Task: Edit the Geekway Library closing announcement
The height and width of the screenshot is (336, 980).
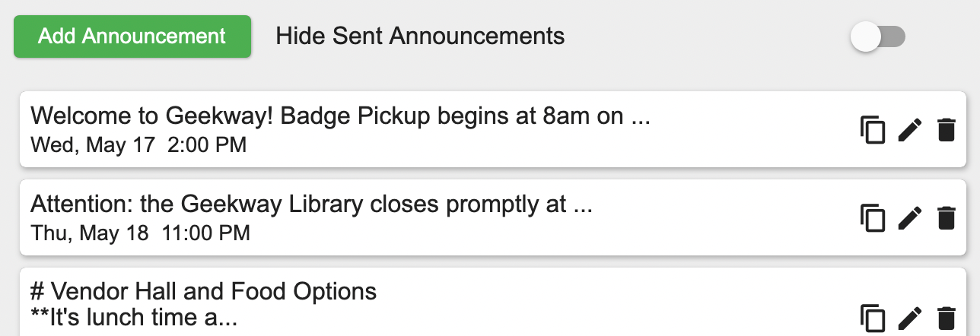Action: (910, 217)
